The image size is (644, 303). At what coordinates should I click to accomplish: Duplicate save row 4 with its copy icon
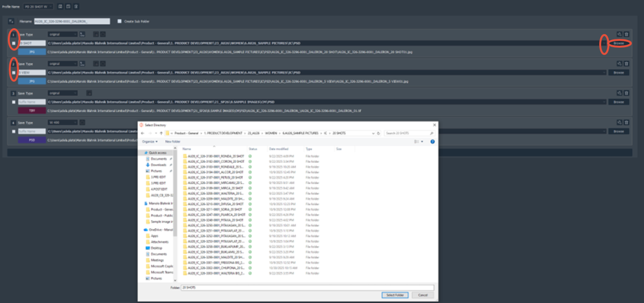[619, 123]
